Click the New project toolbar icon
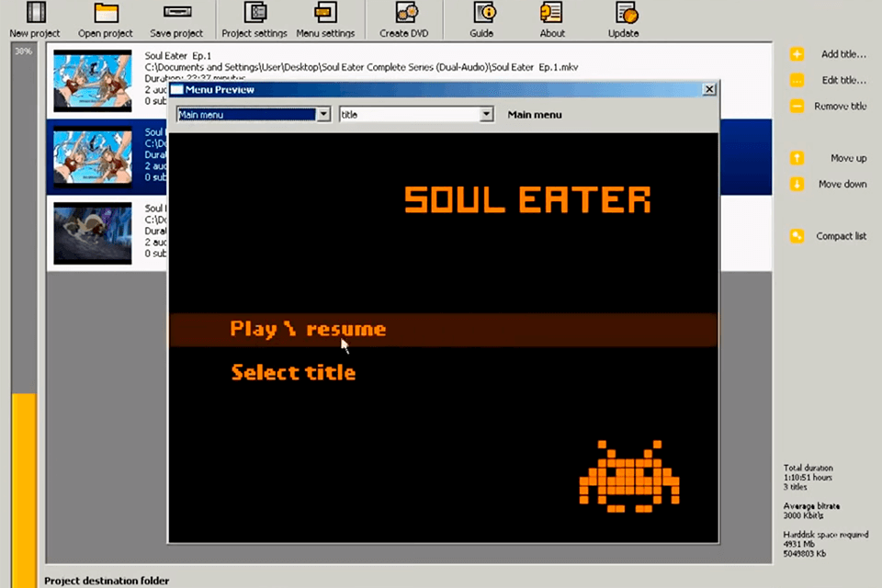Viewport: 882px width, 588px height. click(35, 14)
